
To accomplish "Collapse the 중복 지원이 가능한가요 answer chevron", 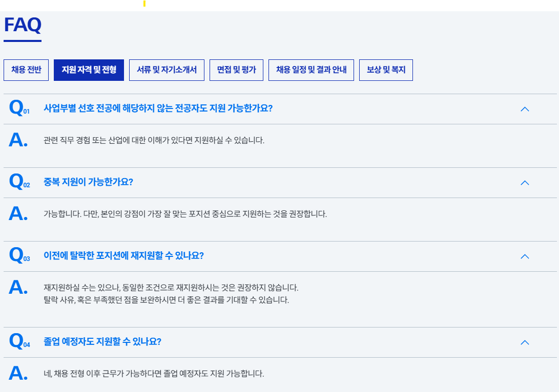I will 525,183.
